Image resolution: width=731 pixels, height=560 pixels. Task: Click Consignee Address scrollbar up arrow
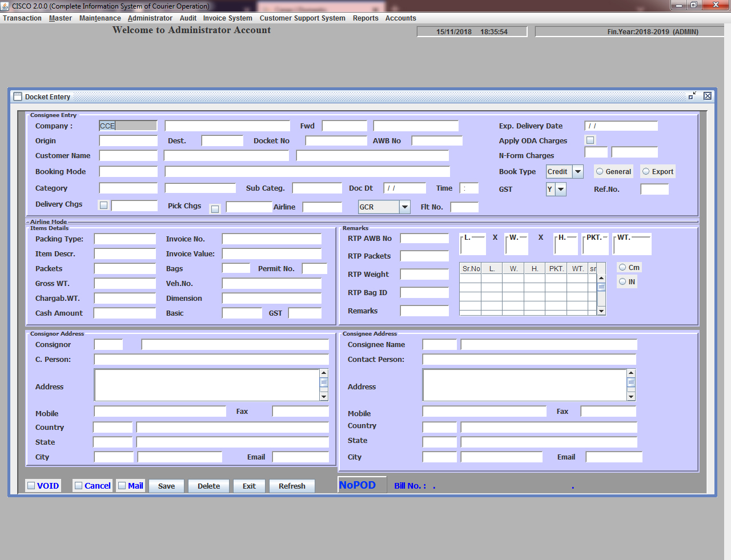[x=631, y=373]
